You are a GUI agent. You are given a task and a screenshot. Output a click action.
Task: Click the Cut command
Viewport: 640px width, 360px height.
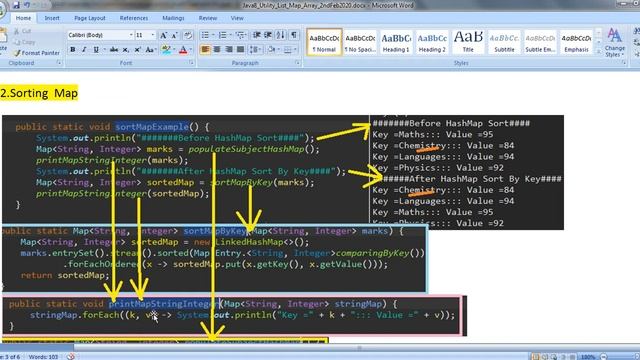pos(22,31)
